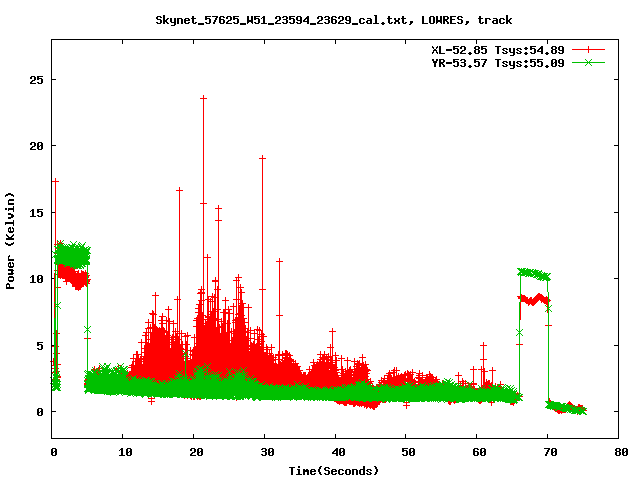
Task: Click the Time(Seconds) x-axis label
Action: pyautogui.click(x=333, y=471)
